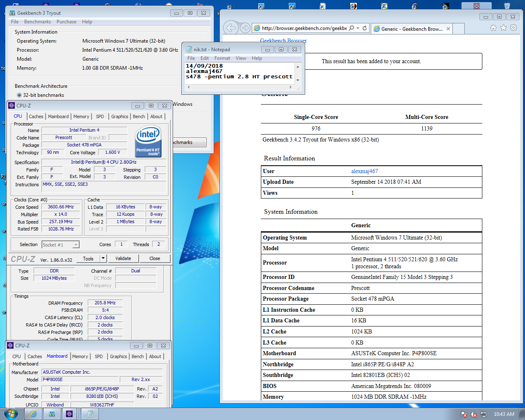Open Notepad View menu
Viewport: 525px width, 420px height.
click(x=241, y=58)
